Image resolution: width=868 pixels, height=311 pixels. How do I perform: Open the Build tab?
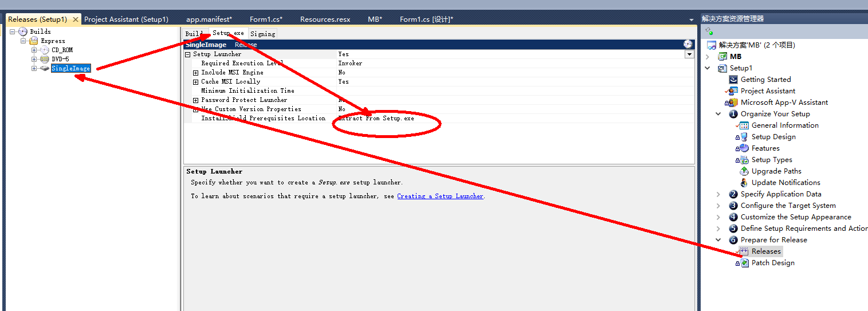[194, 34]
